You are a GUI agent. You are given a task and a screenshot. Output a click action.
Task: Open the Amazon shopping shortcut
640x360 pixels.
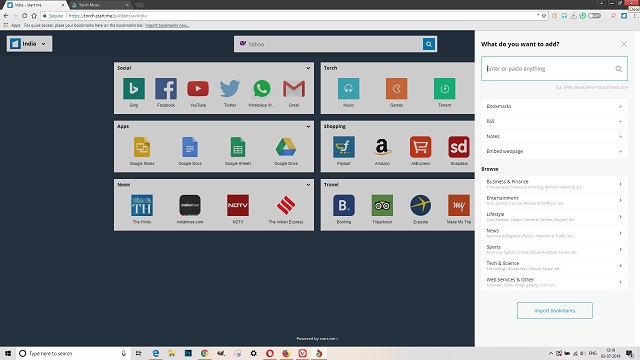382,147
